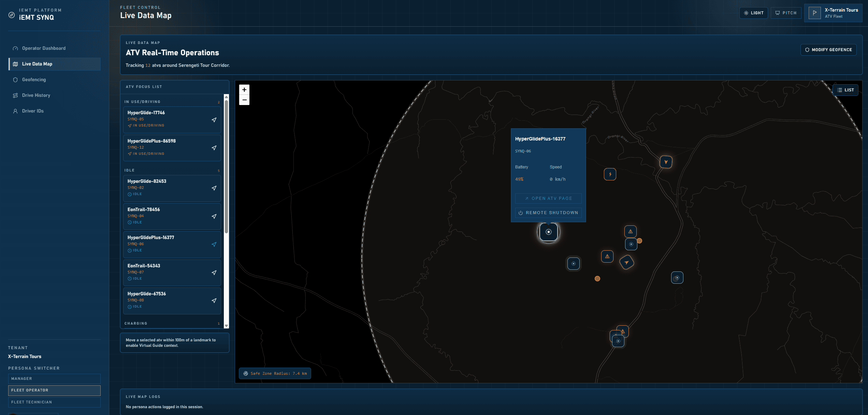
Task: Toggle LIST view on map
Action: click(x=845, y=90)
